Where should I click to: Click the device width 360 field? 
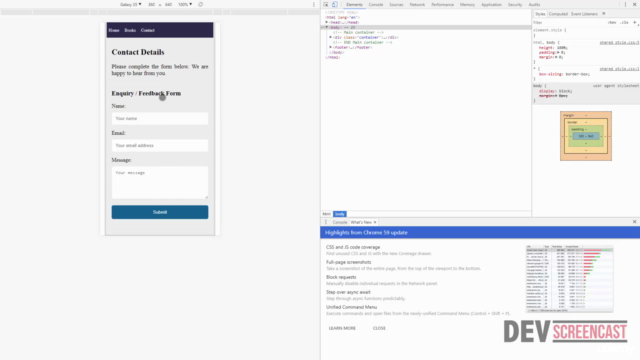(x=151, y=4)
